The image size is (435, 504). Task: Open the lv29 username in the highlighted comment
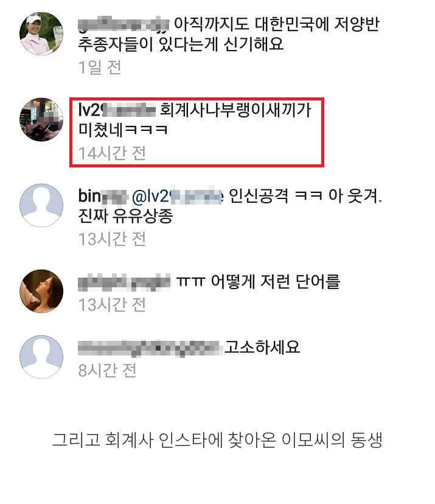[x=117, y=110]
